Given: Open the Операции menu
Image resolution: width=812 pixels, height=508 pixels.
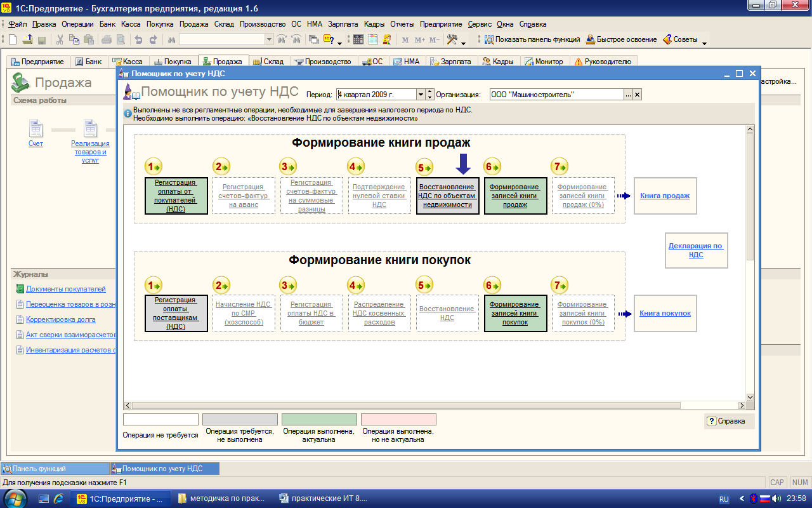Looking at the screenshot, I should click(78, 24).
